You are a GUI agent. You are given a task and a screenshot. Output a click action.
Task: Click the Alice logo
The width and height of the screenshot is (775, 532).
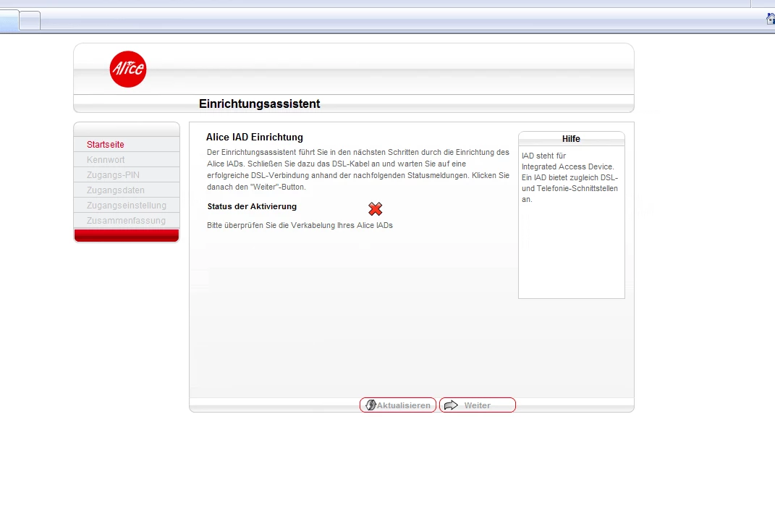tap(128, 69)
